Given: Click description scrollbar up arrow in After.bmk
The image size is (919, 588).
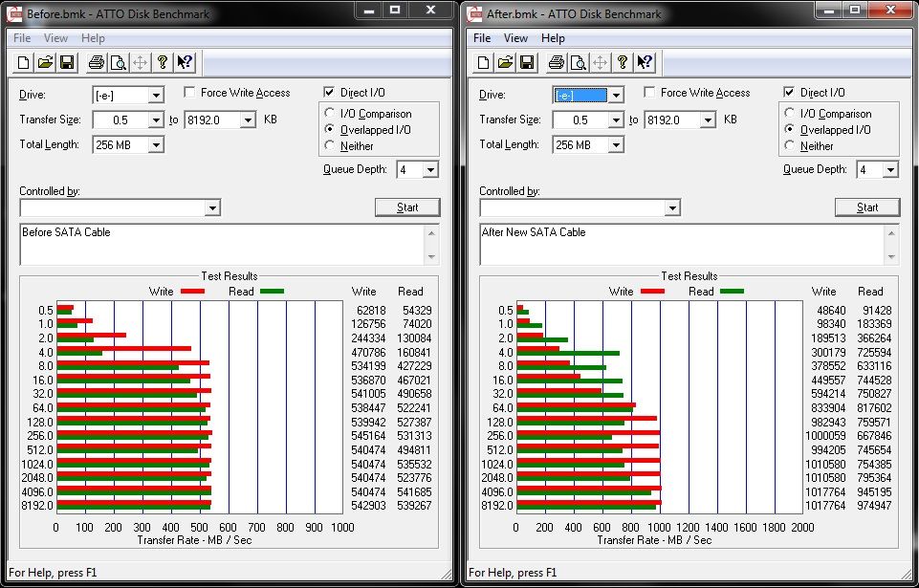Looking at the screenshot, I should [x=892, y=232].
